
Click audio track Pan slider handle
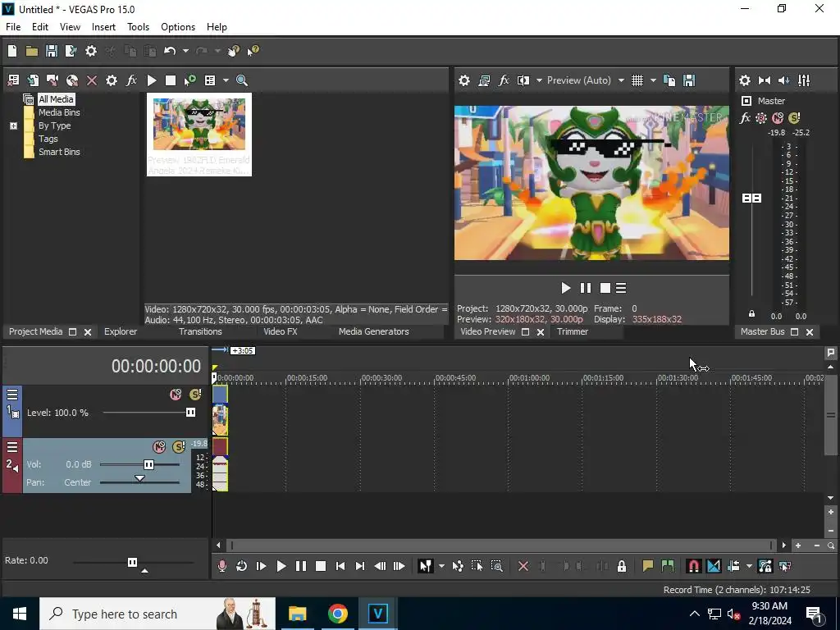139,478
